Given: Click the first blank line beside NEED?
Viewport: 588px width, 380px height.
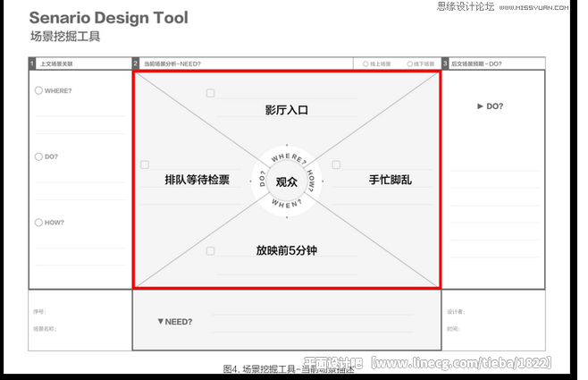Looking at the screenshot, I should (312, 315).
